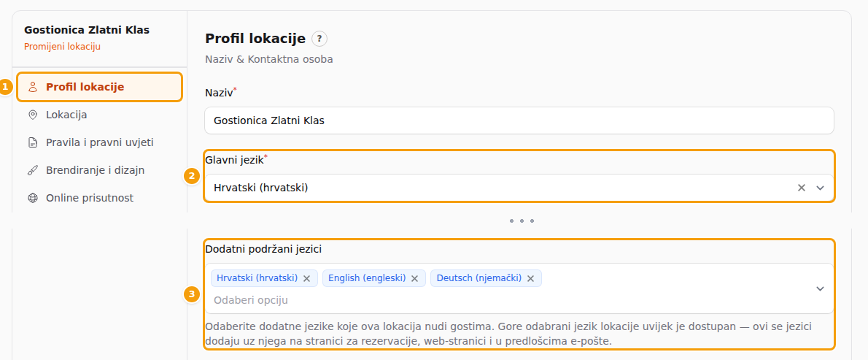Expand the Glavni jezik dropdown chevron
This screenshot has height=360, width=868.
pyautogui.click(x=821, y=188)
